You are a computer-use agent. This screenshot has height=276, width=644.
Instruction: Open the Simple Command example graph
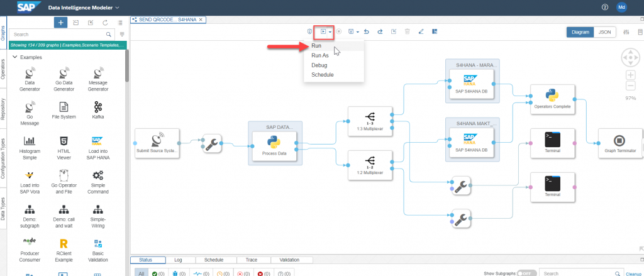tap(97, 182)
